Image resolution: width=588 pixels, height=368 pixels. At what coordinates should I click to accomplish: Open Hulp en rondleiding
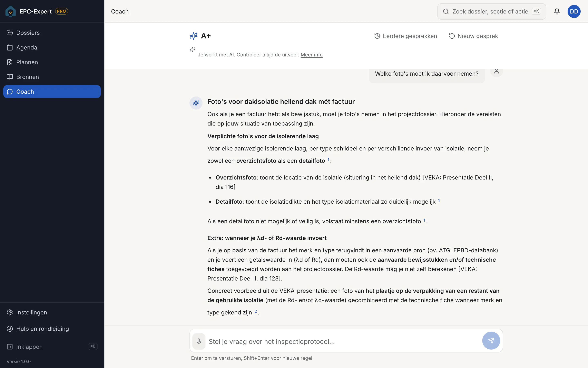[52, 329]
